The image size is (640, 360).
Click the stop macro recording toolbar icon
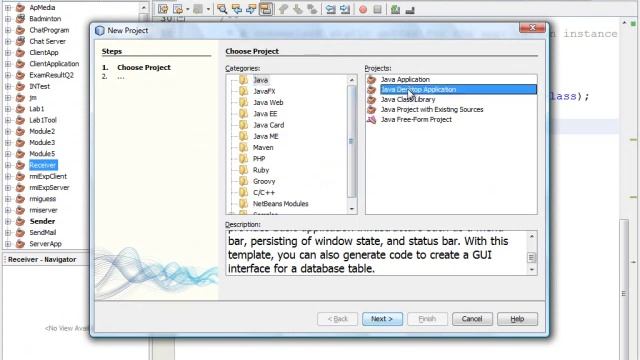[x=378, y=9]
